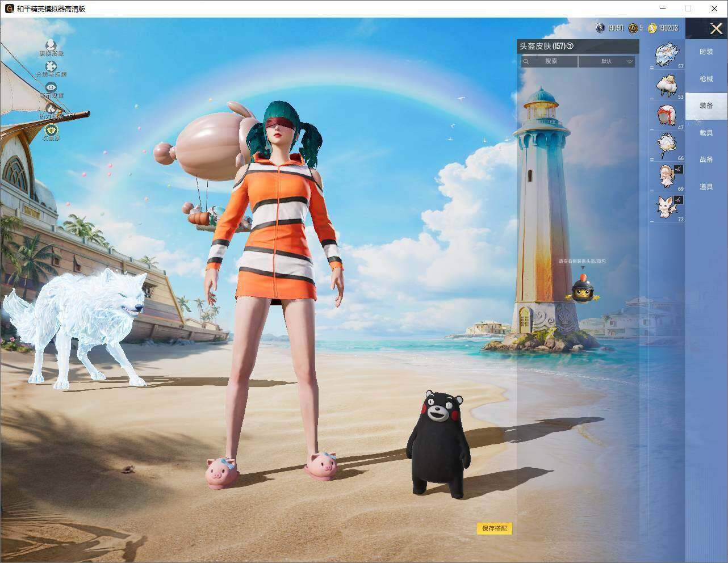Select the white flower helmet skin numbered 66
Viewport: 728px width, 563px height.
point(667,147)
